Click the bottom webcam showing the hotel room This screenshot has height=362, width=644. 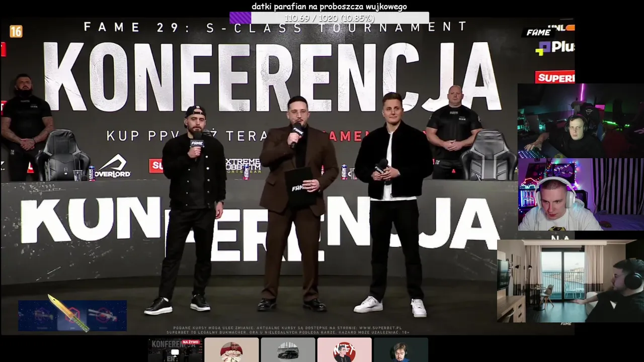pyautogui.click(x=571, y=281)
